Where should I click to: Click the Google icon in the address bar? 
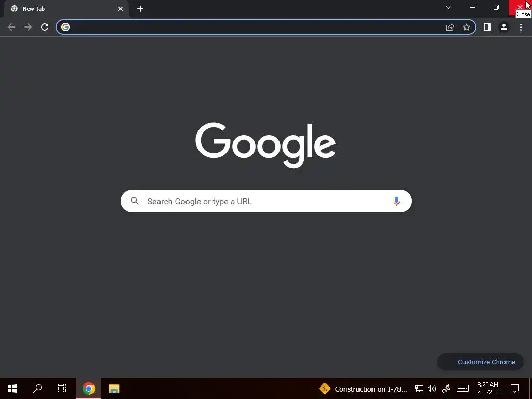tap(65, 27)
